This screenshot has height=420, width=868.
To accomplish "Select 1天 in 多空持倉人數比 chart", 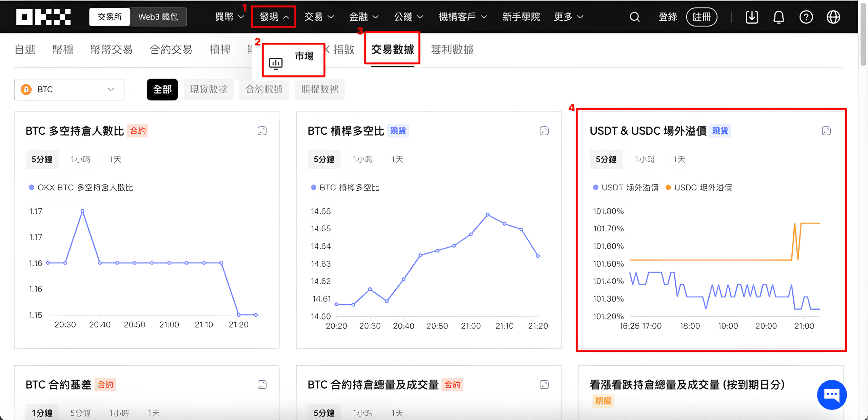I will (x=115, y=159).
